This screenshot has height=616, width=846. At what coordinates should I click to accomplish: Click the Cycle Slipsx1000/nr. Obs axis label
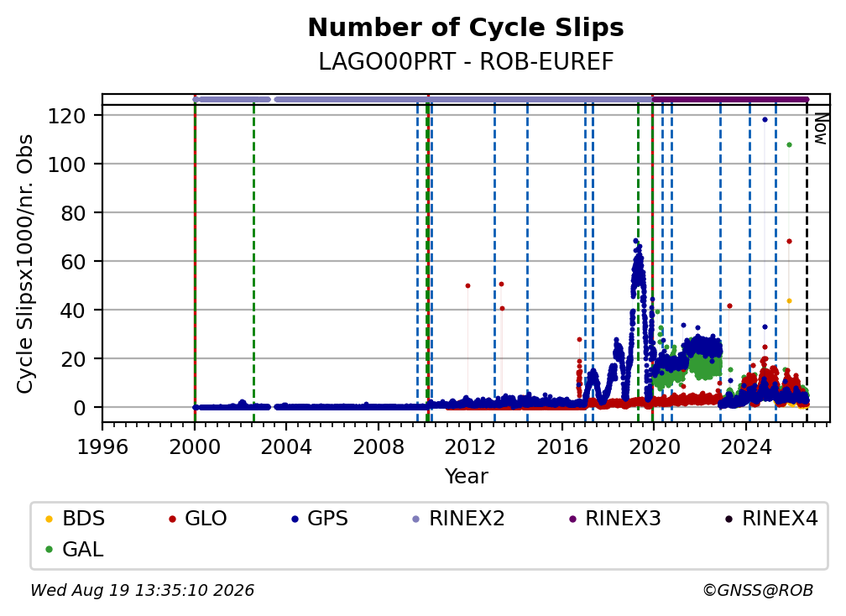click(x=24, y=264)
